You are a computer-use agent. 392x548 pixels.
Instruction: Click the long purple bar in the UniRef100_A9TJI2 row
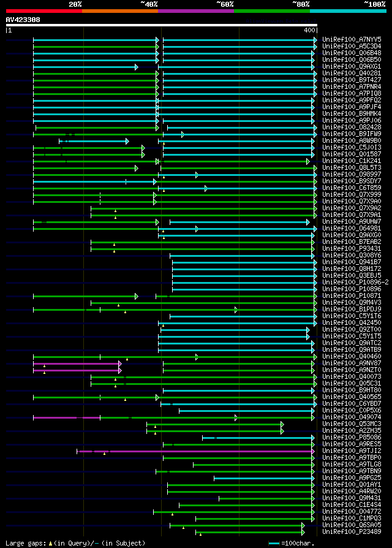(x=195, y=452)
